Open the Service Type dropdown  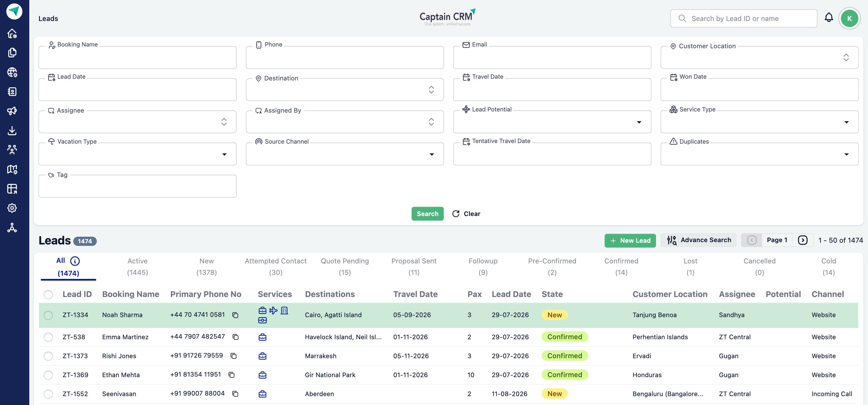click(759, 122)
